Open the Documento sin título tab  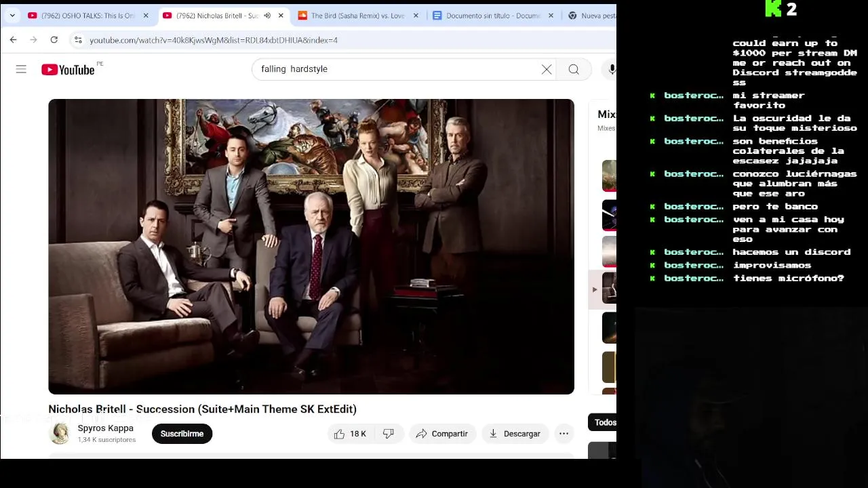pyautogui.click(x=493, y=16)
